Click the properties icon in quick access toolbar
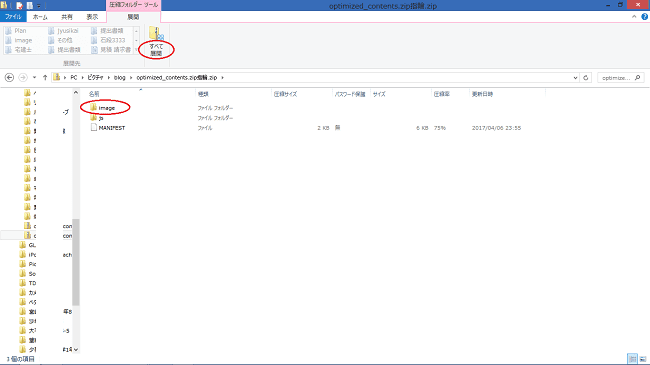The height and width of the screenshot is (365, 650). coord(19,6)
